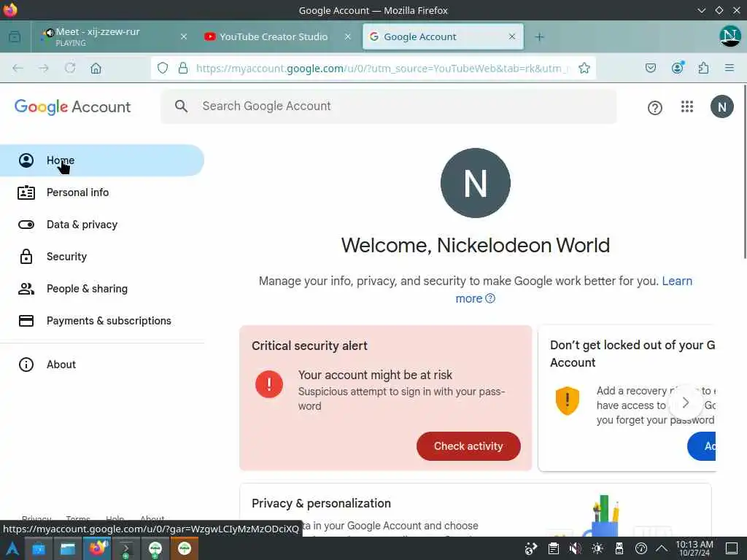Open the terminal taskbar icon
This screenshot has height=560, width=747.
point(125,548)
